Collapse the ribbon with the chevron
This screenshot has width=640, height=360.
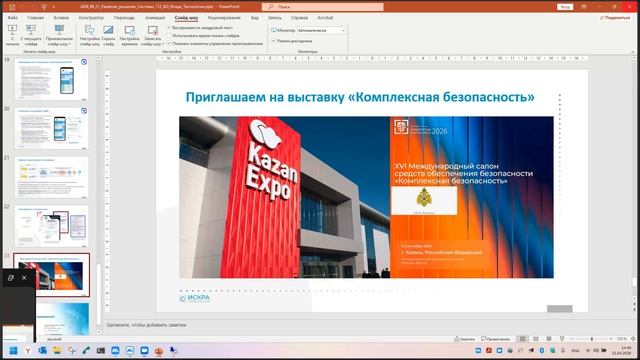tap(633, 52)
